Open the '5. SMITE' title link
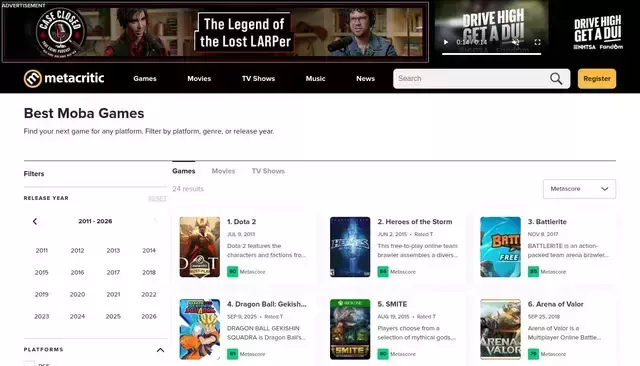 pos(392,304)
